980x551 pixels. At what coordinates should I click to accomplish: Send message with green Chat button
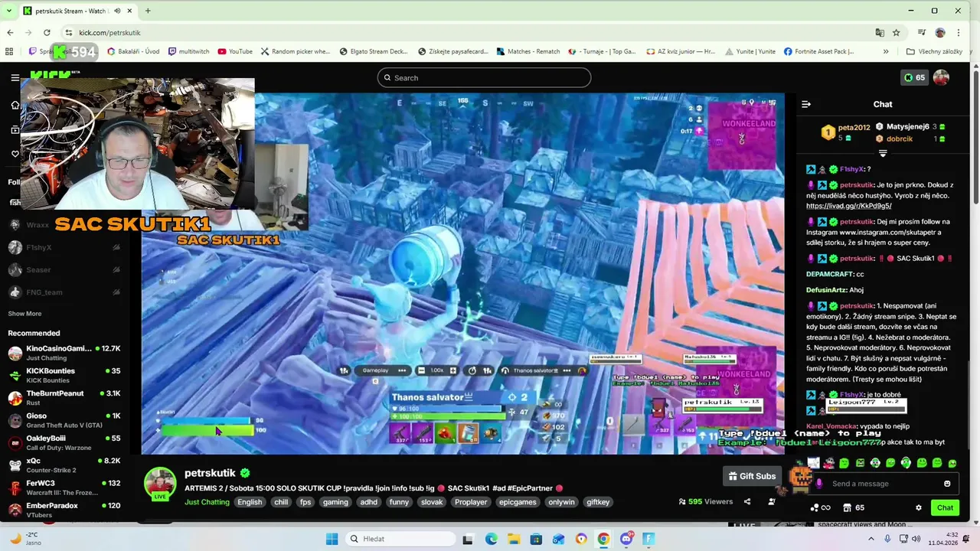(945, 507)
